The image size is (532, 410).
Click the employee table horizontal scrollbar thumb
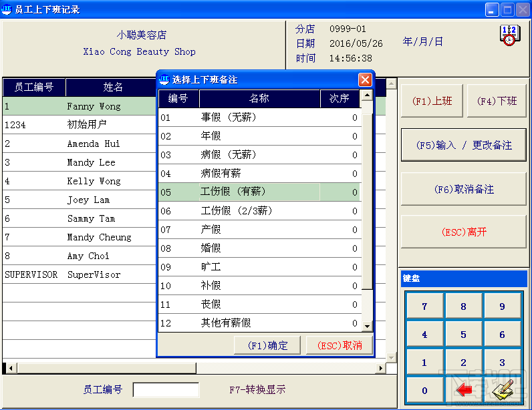[106, 368]
